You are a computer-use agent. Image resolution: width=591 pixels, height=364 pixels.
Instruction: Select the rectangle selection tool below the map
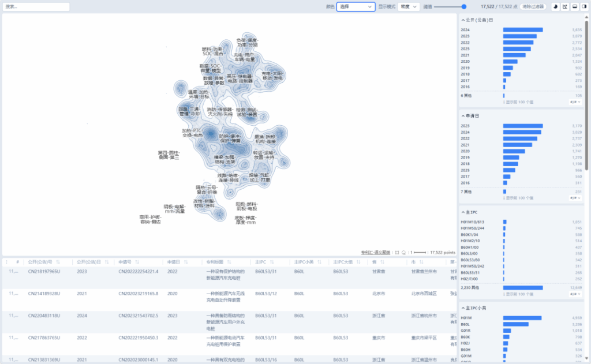coord(397,252)
